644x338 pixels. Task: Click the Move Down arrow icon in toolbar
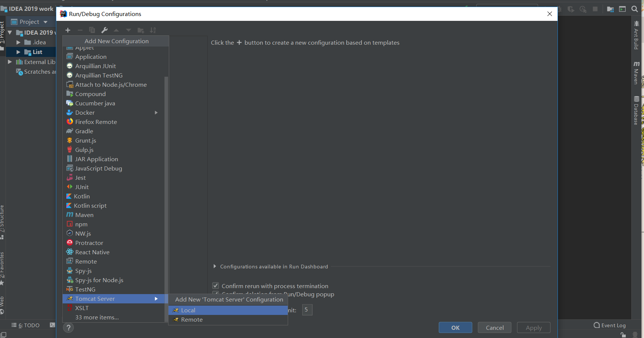coord(129,30)
